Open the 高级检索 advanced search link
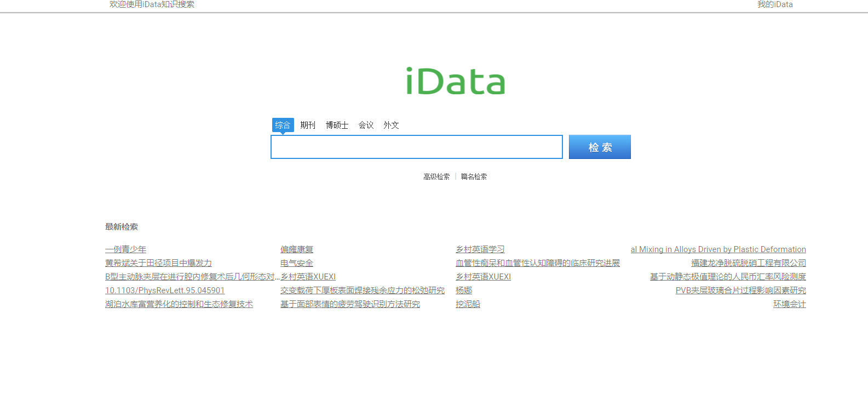The width and height of the screenshot is (868, 399). pos(436,176)
